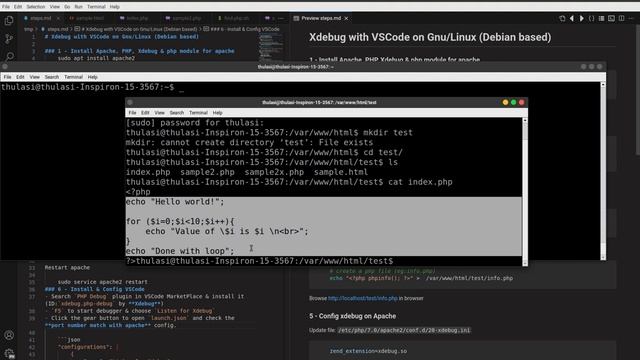Open VSCode File menu
Image resolution: width=640 pixels, height=360 pixels.
click(6, 7)
